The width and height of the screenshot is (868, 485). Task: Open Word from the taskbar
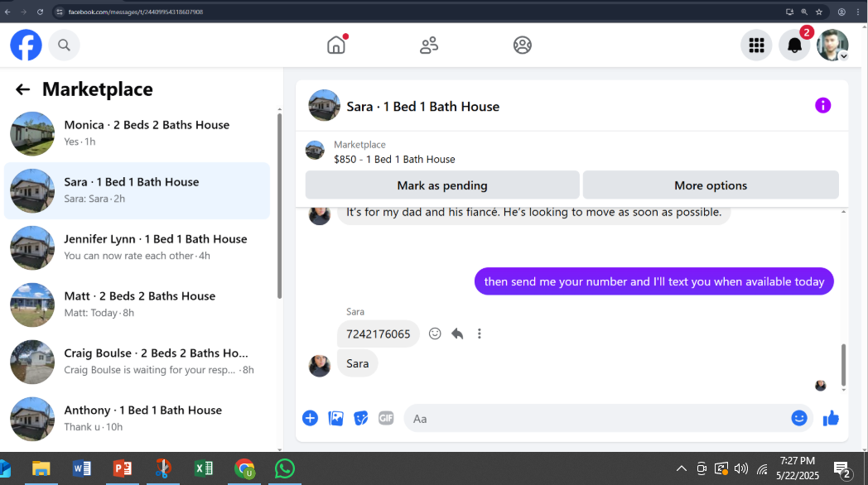[81, 469]
